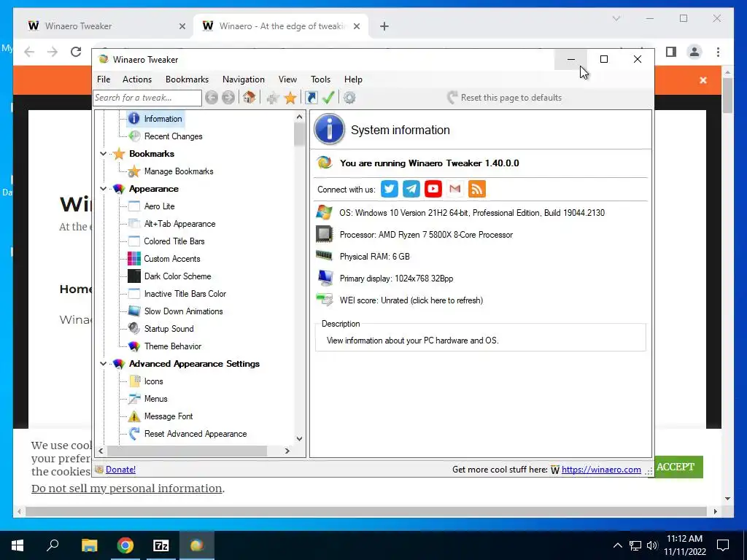The width and height of the screenshot is (747, 560).
Task: Open Windows Start menu
Action: pyautogui.click(x=18, y=545)
